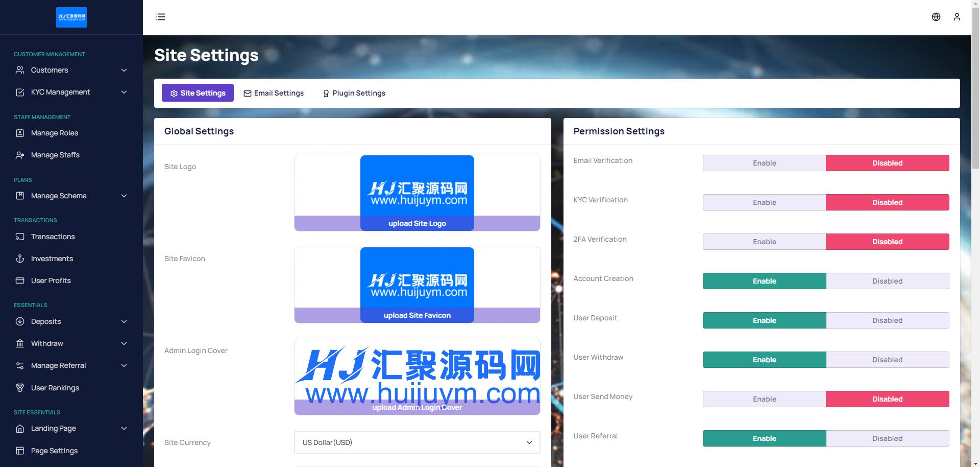The height and width of the screenshot is (467, 980).
Task: Switch to the Site Settings tab
Action: coord(198,93)
